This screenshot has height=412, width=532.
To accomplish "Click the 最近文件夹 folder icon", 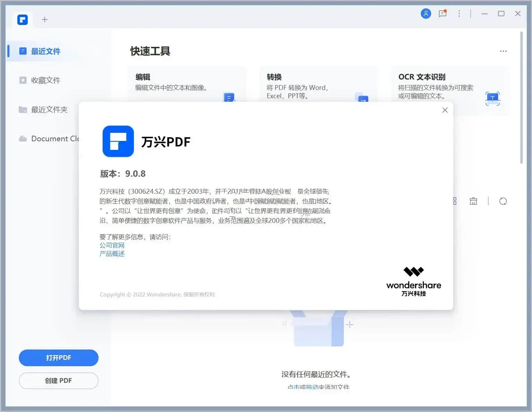I will coord(23,109).
